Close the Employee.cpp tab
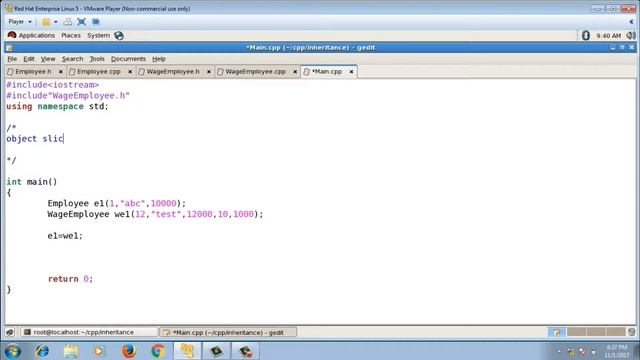The height and width of the screenshot is (360, 640). (x=130, y=71)
